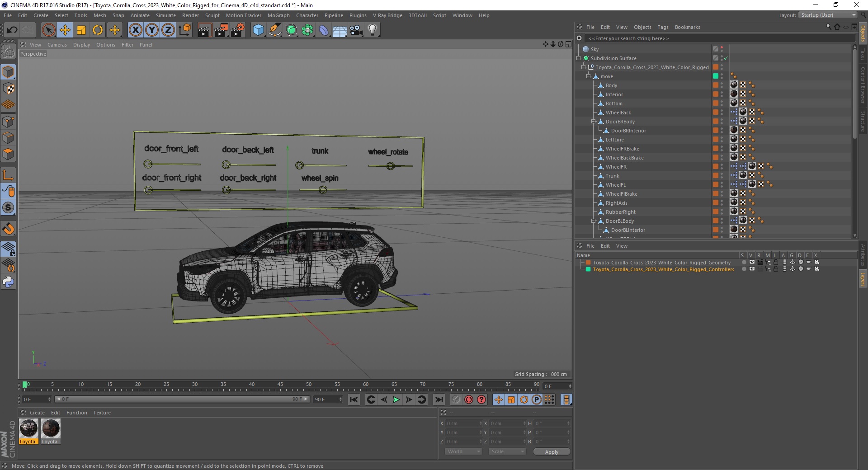Image resolution: width=868 pixels, height=470 pixels.
Task: Toggle Y axis lock
Action: (151, 30)
